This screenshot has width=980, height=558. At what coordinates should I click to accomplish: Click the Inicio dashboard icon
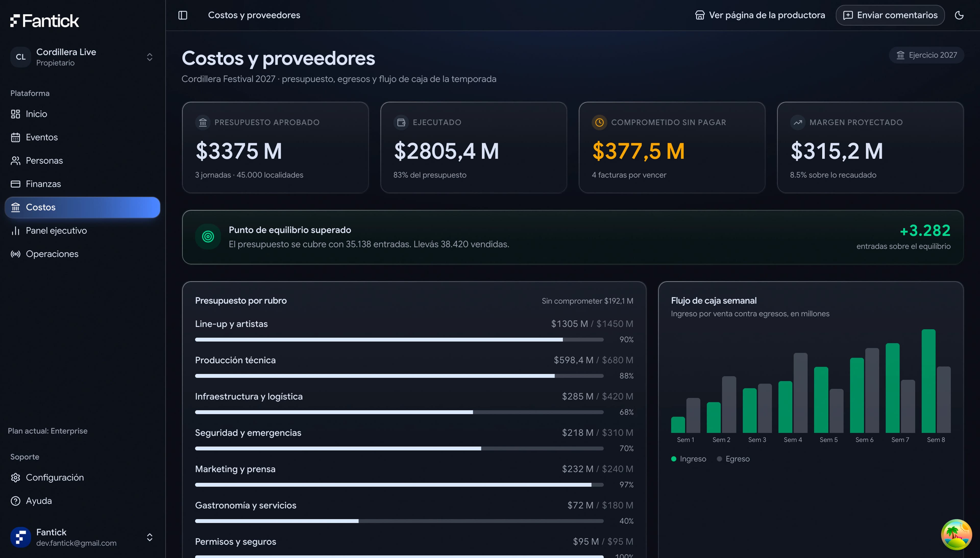pos(15,114)
